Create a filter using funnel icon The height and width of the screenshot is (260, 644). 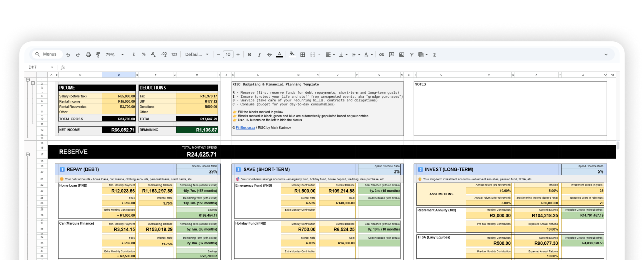[412, 54]
